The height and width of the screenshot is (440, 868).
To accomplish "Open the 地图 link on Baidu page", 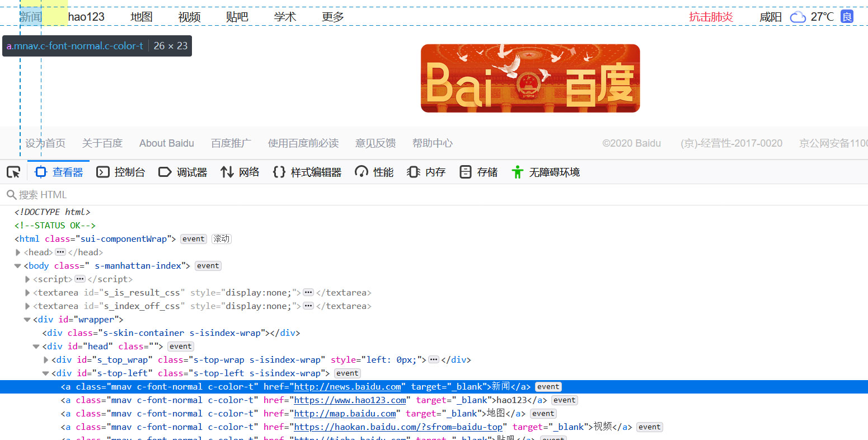I will tap(142, 17).
